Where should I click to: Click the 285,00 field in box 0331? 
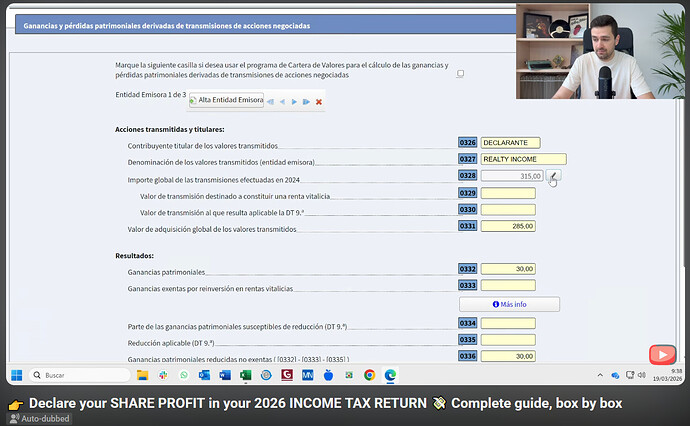[x=508, y=226]
